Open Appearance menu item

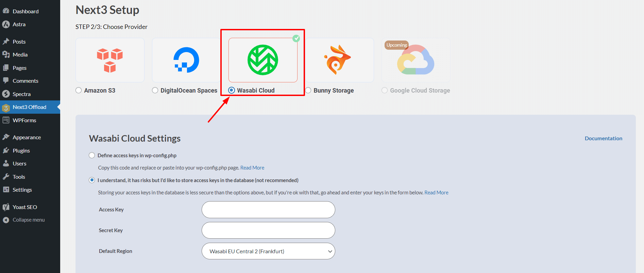coord(30,137)
